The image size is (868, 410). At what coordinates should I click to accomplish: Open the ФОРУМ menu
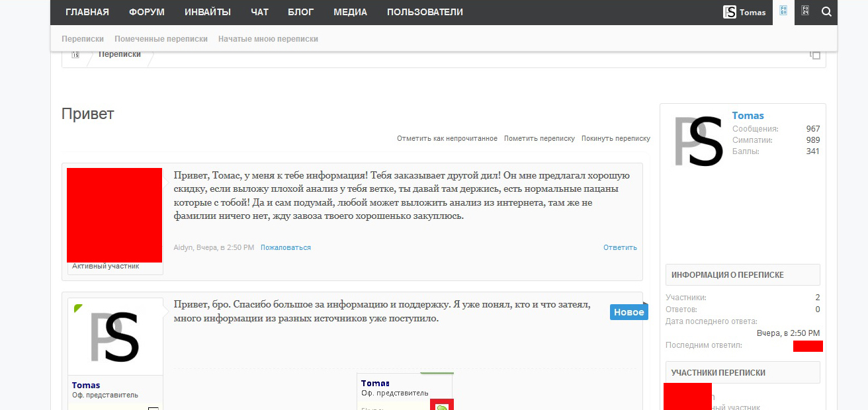147,12
